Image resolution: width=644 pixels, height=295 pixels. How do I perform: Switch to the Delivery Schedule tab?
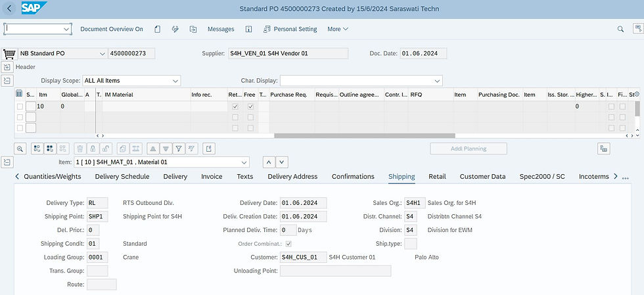pyautogui.click(x=122, y=177)
